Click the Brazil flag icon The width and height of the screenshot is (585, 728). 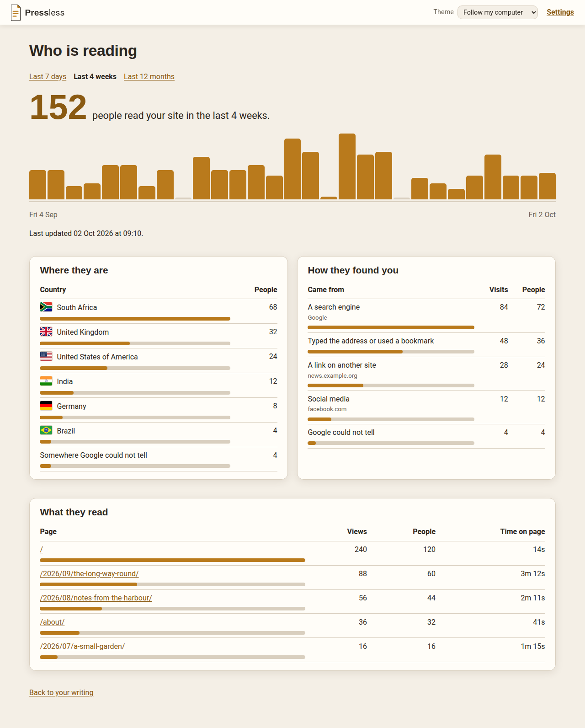[46, 430]
